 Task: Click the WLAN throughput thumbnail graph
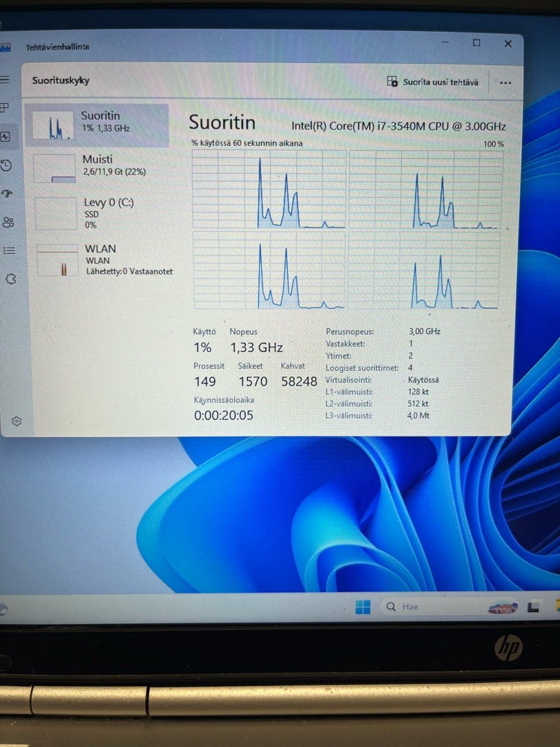pos(57,259)
